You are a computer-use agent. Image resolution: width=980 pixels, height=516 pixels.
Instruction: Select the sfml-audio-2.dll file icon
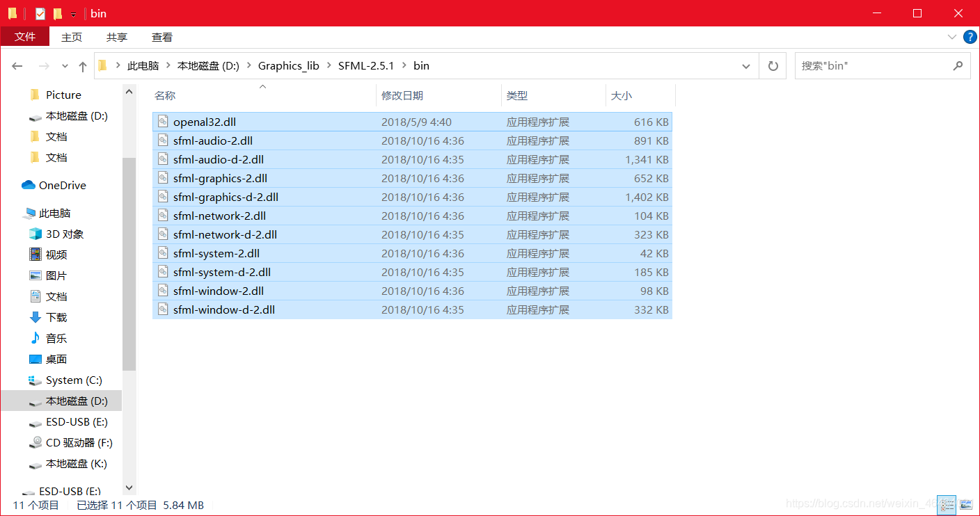click(163, 140)
